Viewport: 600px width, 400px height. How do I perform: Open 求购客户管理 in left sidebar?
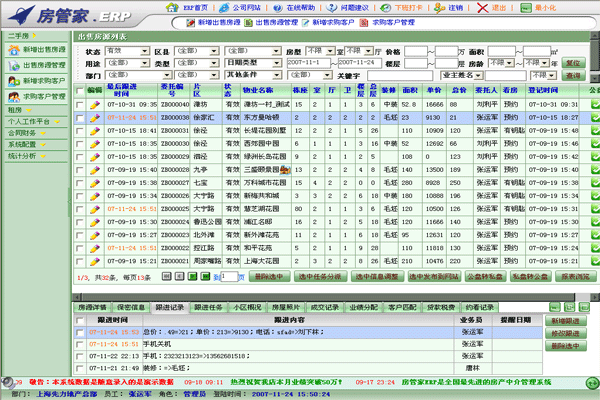click(x=38, y=97)
